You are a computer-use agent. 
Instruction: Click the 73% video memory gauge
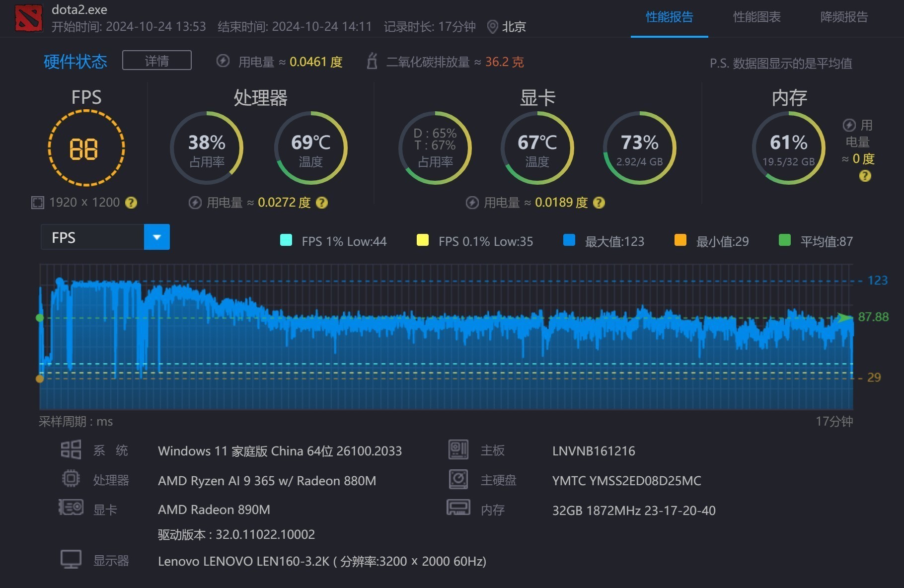click(x=639, y=148)
